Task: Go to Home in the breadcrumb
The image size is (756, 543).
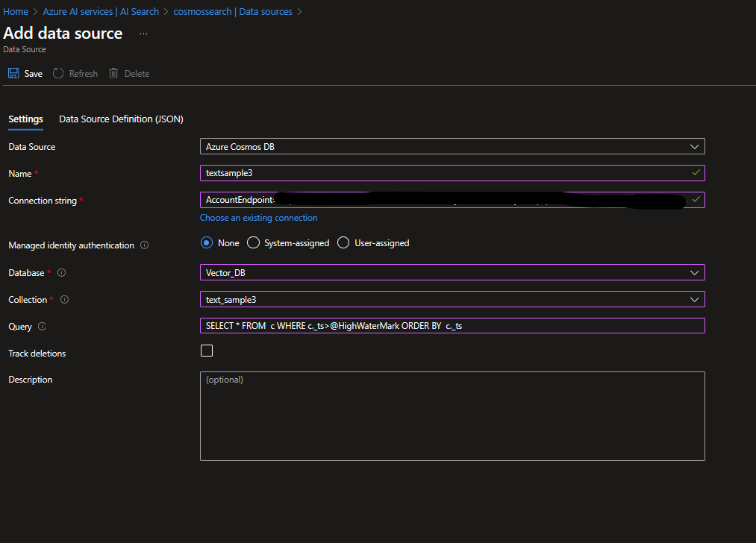Action: click(16, 12)
